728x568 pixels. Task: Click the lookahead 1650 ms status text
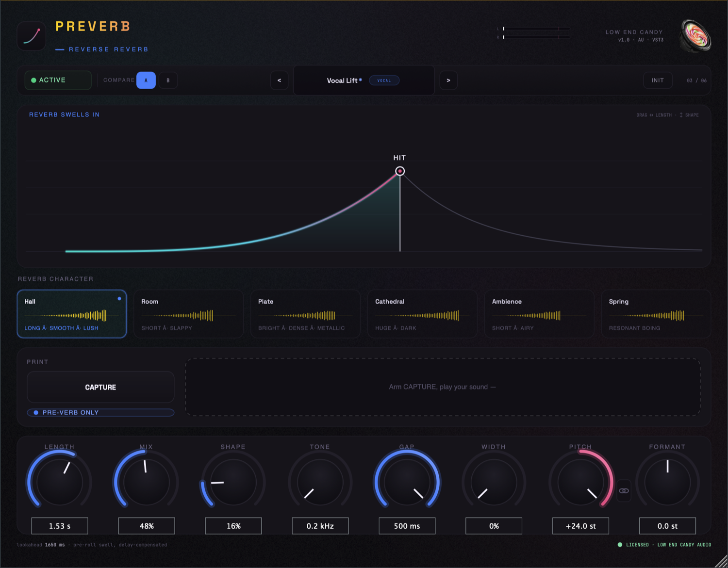92,545
